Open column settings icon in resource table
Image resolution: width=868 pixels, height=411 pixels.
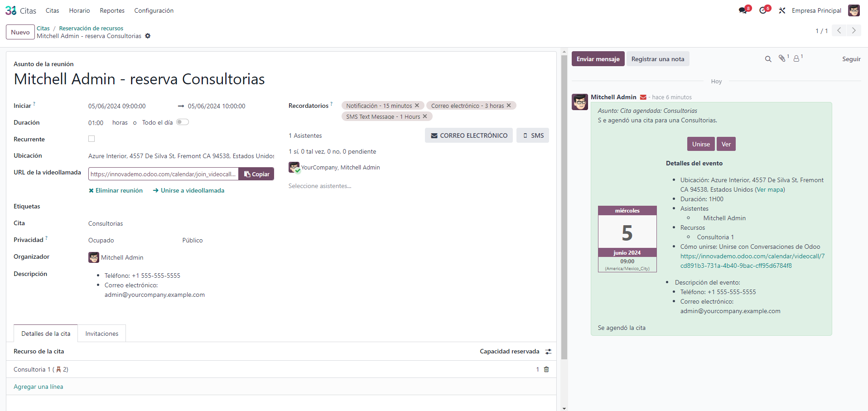tap(548, 352)
